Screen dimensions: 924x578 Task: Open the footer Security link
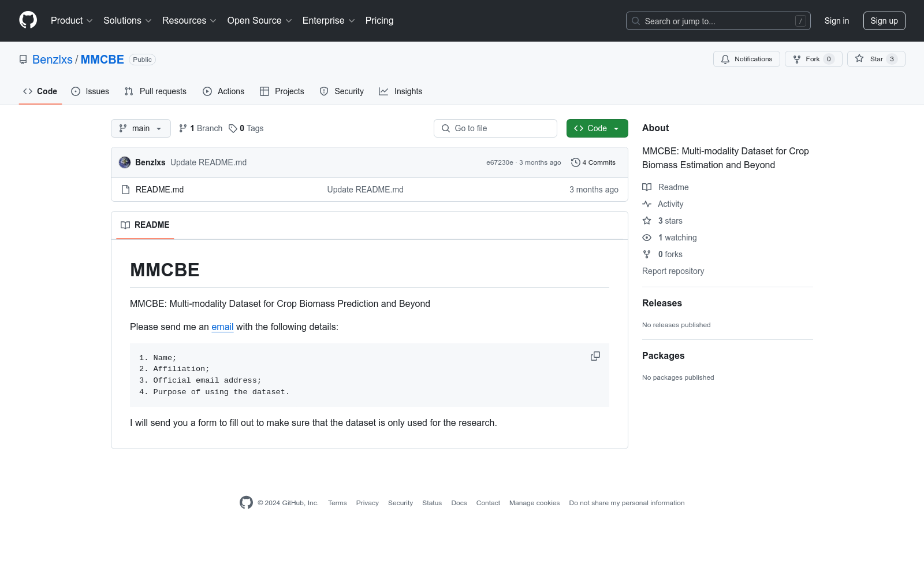click(400, 503)
